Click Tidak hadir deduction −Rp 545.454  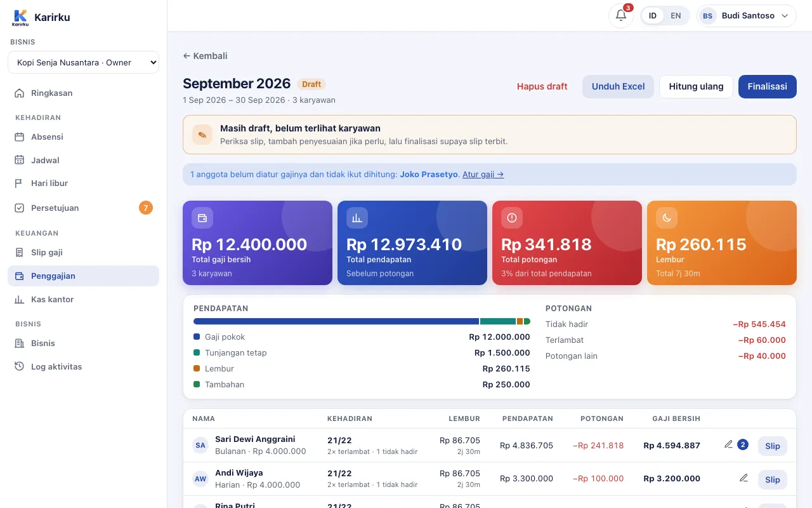[759, 324]
